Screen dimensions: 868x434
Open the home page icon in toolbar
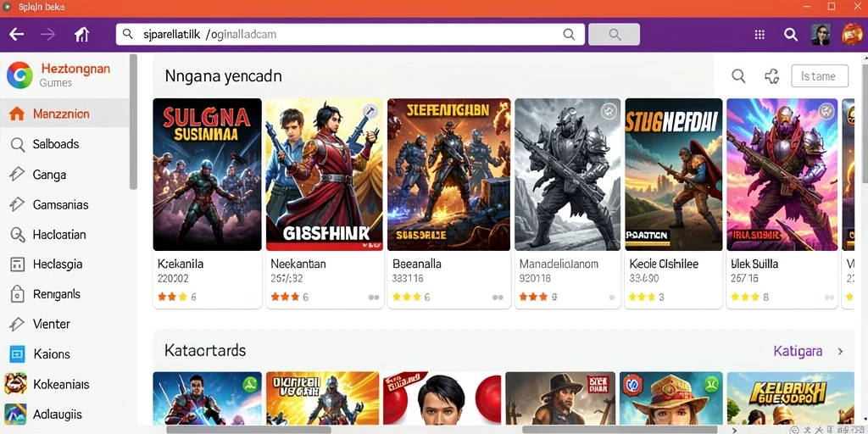[x=82, y=34]
